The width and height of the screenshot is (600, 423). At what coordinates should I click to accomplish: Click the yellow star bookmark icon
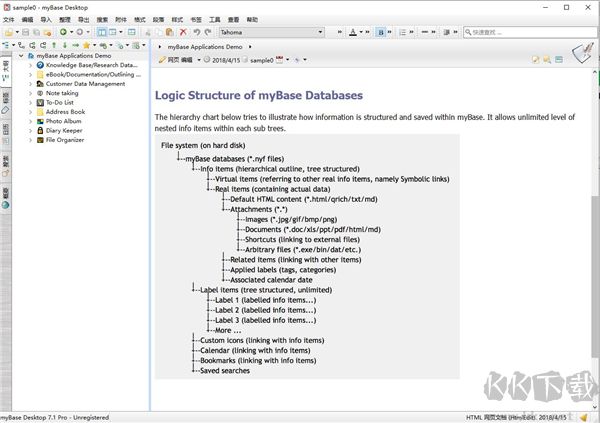tap(86, 46)
